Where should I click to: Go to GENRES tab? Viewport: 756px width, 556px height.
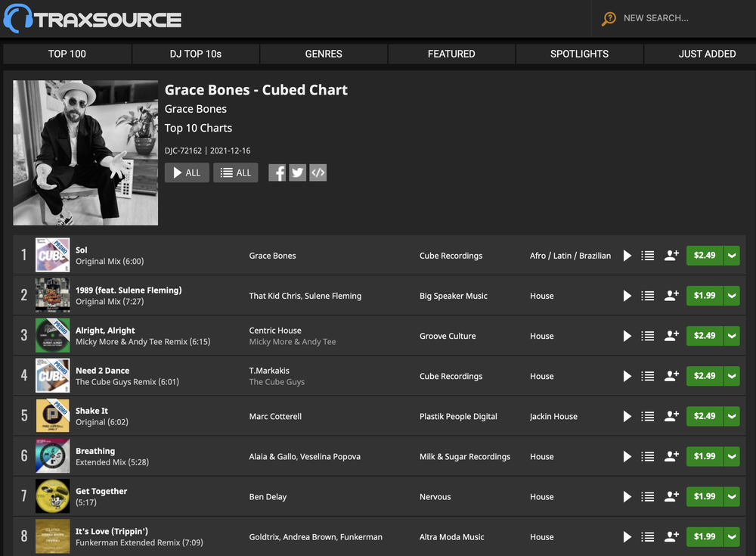(x=324, y=54)
